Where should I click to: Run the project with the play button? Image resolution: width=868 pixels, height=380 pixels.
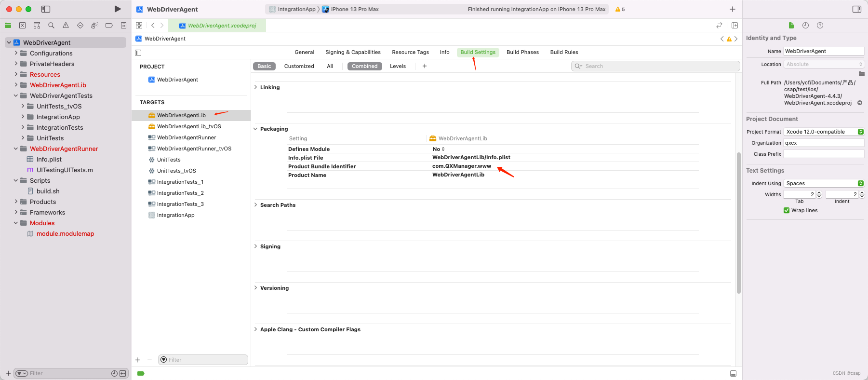pos(118,9)
